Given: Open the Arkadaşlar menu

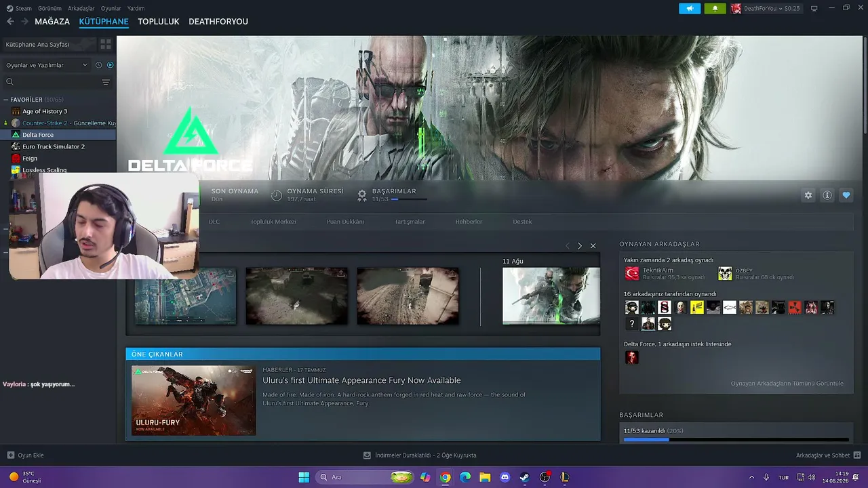Looking at the screenshot, I should [81, 8].
